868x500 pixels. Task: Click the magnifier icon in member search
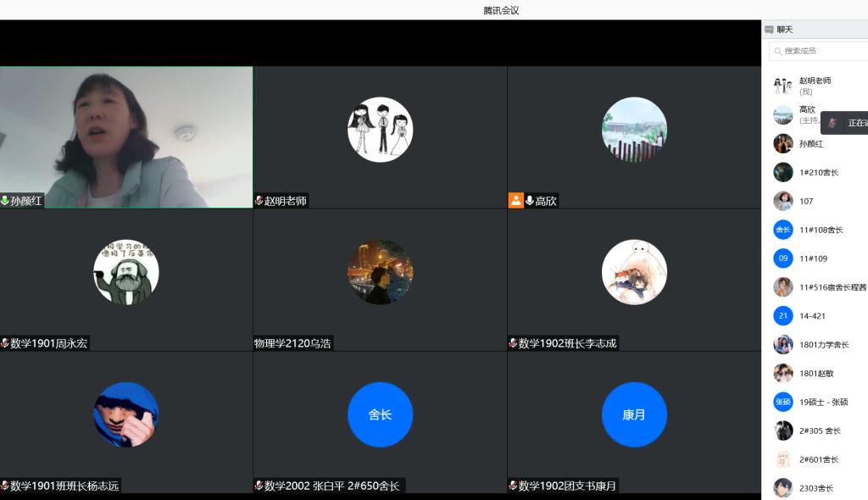(x=777, y=52)
